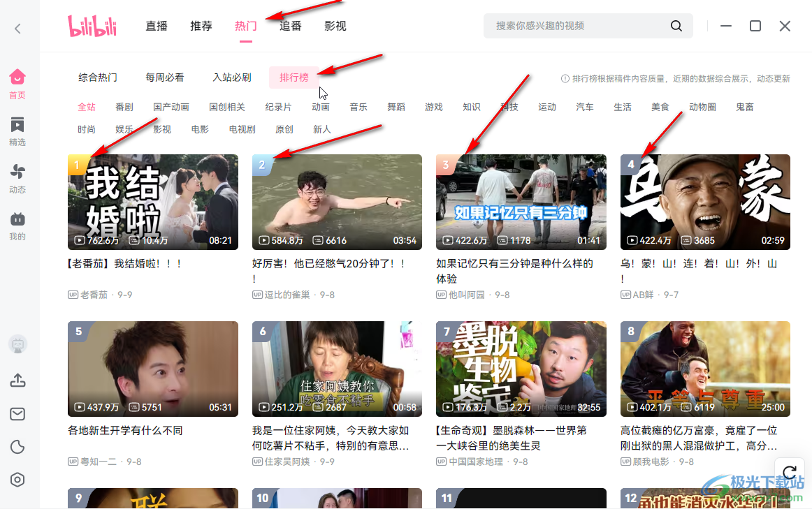This screenshot has width=812, height=509.
Task: Switch to the 推荐 tab
Action: pos(201,26)
